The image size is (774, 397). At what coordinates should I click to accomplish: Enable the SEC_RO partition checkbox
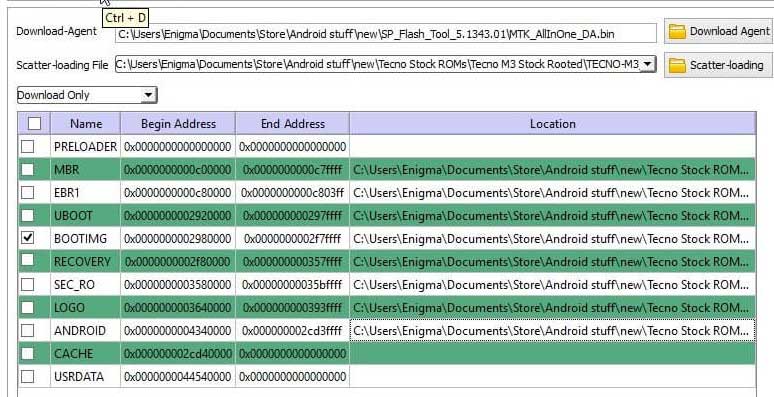[28, 285]
